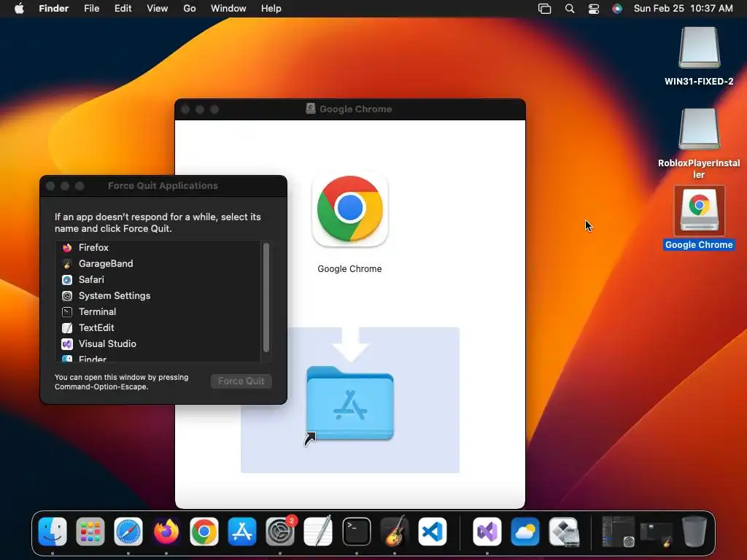Click the Force Quit list scrollbar
The height and width of the screenshot is (560, 747).
pyautogui.click(x=266, y=297)
